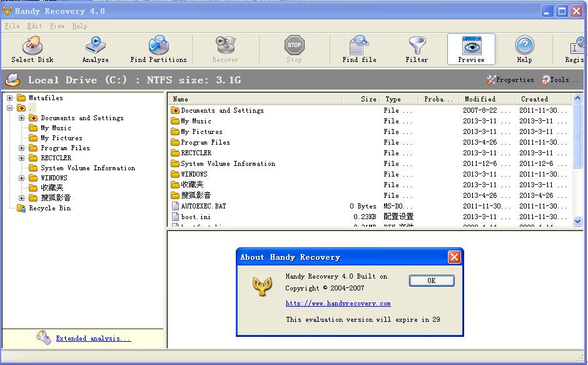The height and width of the screenshot is (365, 588).
Task: Select 收藏夹 folder in the tree
Action: click(x=52, y=188)
